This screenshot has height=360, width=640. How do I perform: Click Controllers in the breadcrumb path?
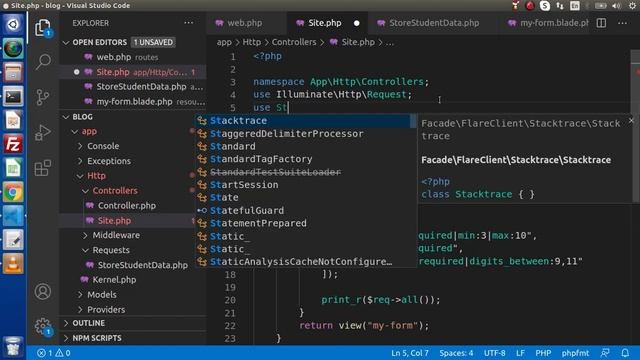click(294, 42)
